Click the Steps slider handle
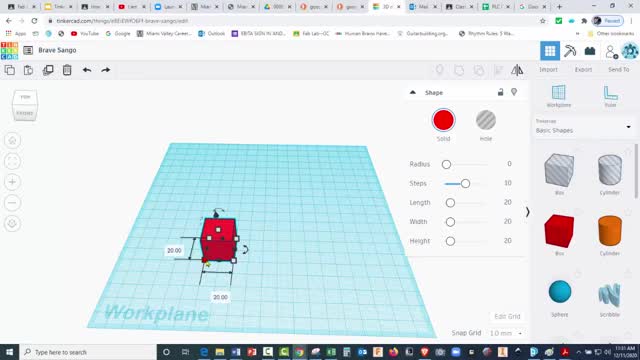The height and width of the screenshot is (360, 640). (465, 184)
